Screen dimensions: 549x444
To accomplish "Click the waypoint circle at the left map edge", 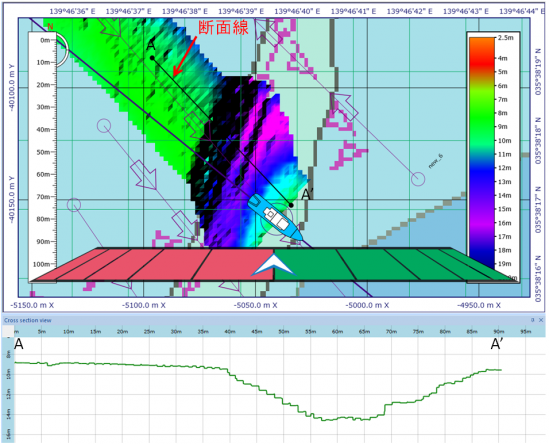I will (x=74, y=205).
